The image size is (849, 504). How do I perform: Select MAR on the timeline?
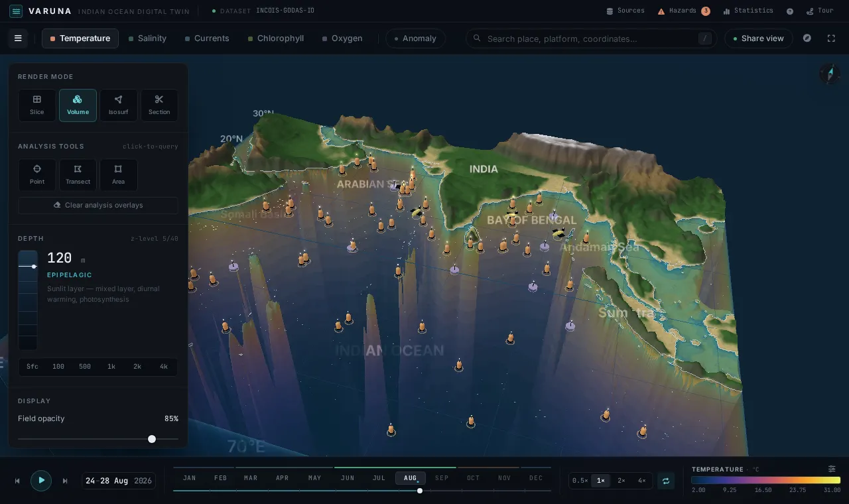pos(251,478)
